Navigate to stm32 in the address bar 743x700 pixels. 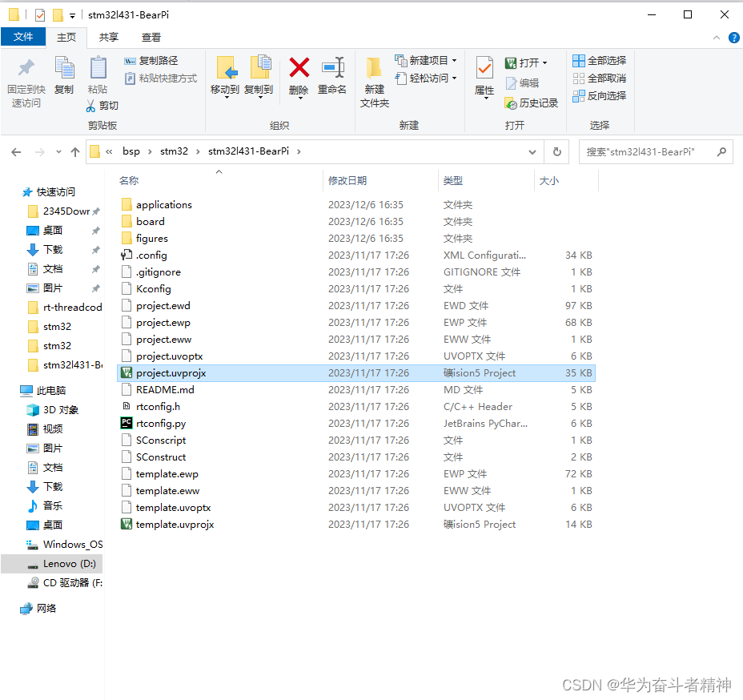[x=175, y=151]
